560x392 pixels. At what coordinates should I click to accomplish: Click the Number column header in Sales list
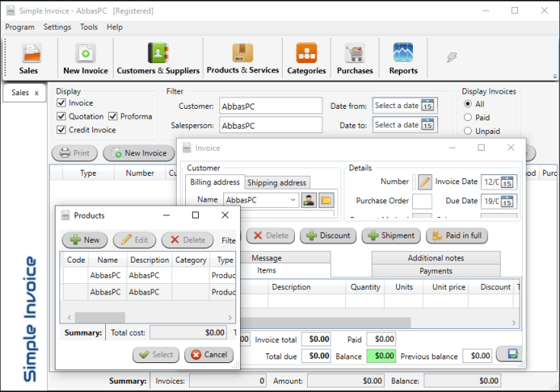coord(139,174)
